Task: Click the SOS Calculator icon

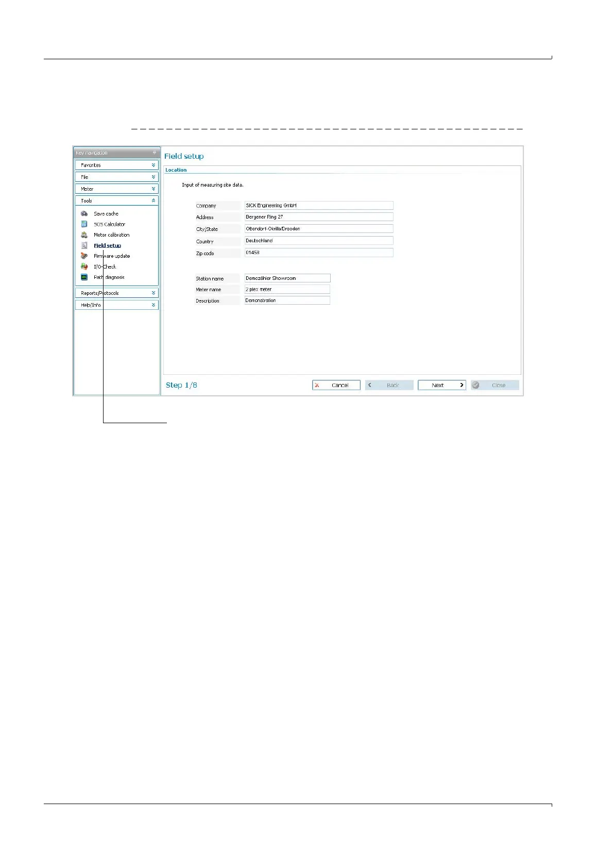Action: pyautogui.click(x=84, y=224)
